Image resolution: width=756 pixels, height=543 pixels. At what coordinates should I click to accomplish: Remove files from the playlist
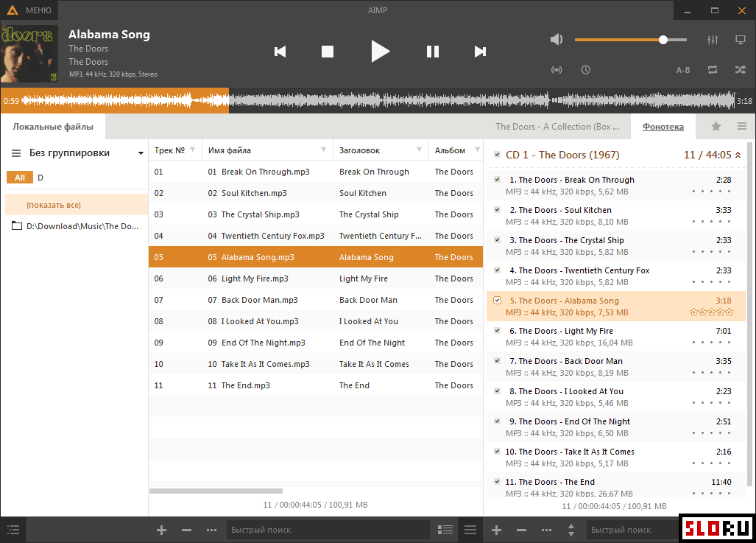click(522, 530)
